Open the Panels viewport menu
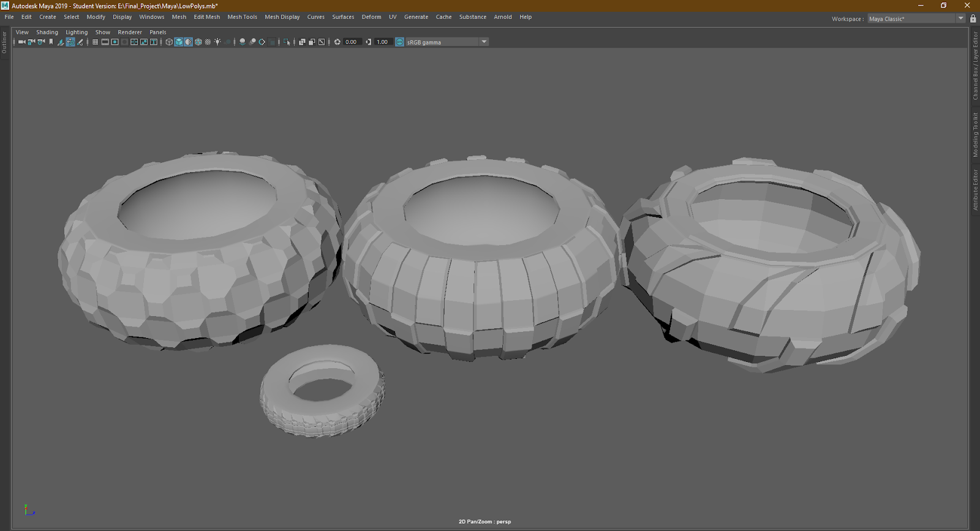This screenshot has width=980, height=531. (x=157, y=32)
